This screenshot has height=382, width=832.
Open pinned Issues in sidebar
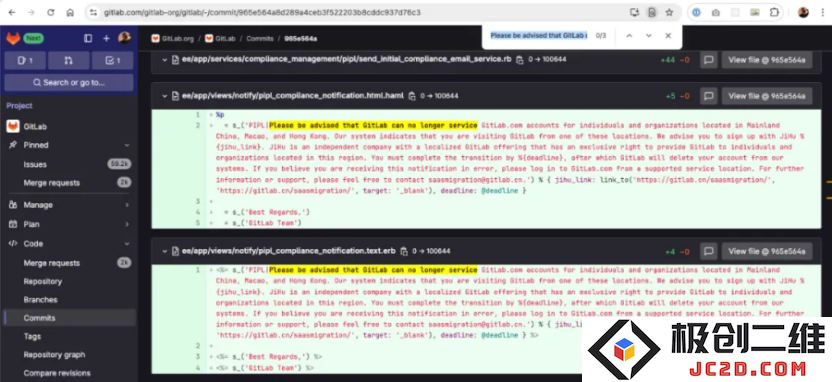69,164
